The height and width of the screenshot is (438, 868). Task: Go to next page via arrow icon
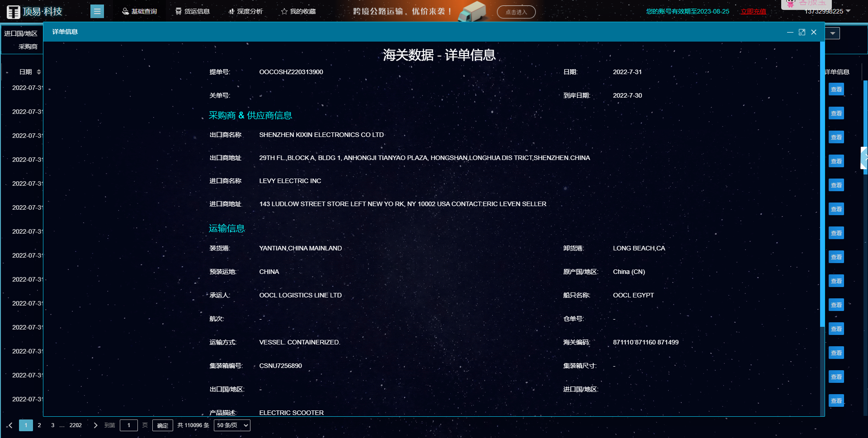[95, 425]
